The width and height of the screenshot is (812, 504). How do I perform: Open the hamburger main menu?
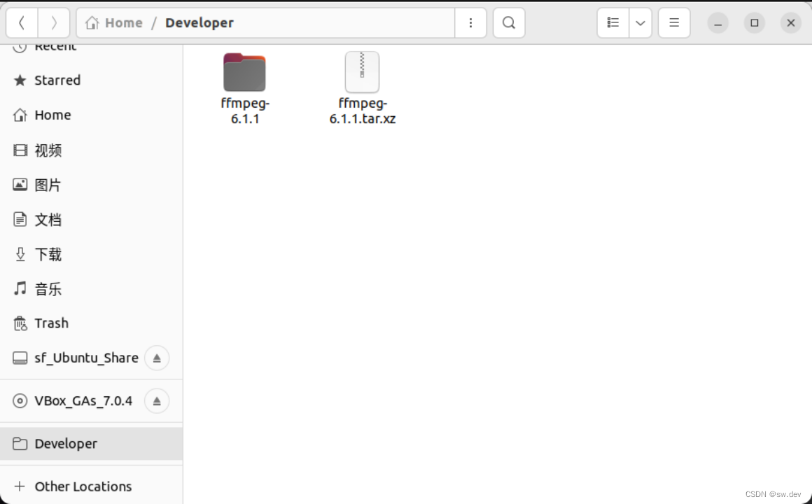click(x=673, y=23)
